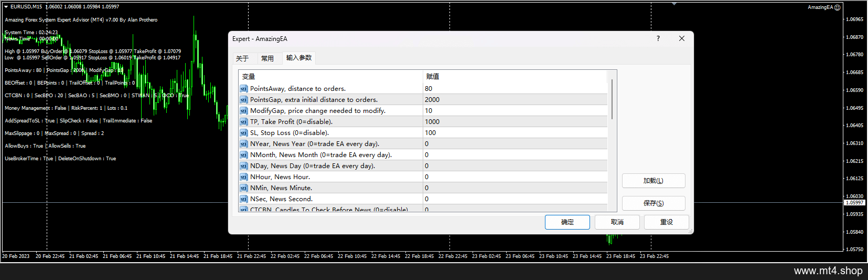Click the 1.05997 current price label
Image resolution: width=868 pixels, height=280 pixels.
(x=854, y=203)
